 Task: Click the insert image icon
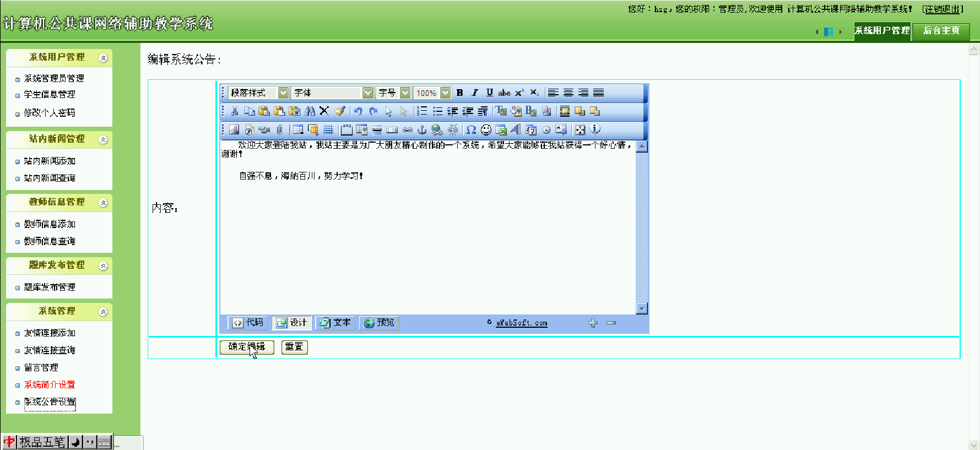(x=234, y=130)
